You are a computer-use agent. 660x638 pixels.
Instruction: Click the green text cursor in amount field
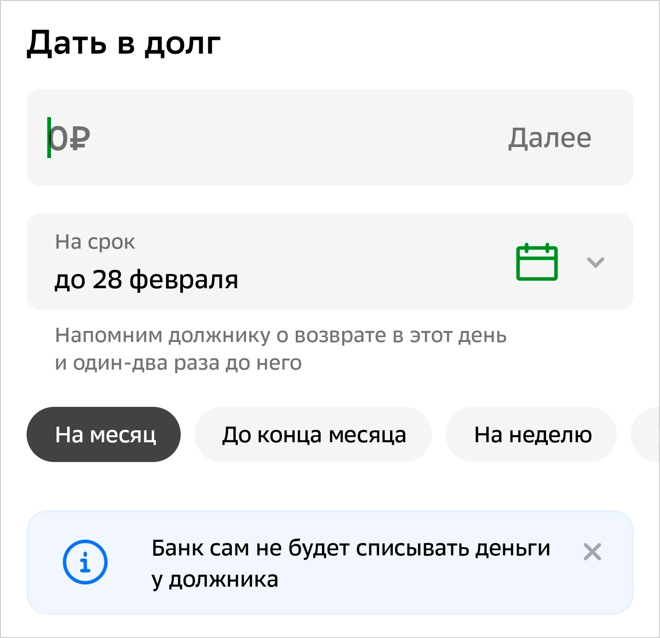click(49, 138)
